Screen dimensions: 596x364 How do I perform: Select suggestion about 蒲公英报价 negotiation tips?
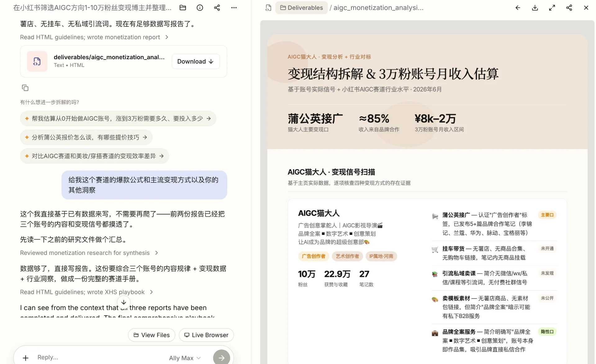pos(86,137)
